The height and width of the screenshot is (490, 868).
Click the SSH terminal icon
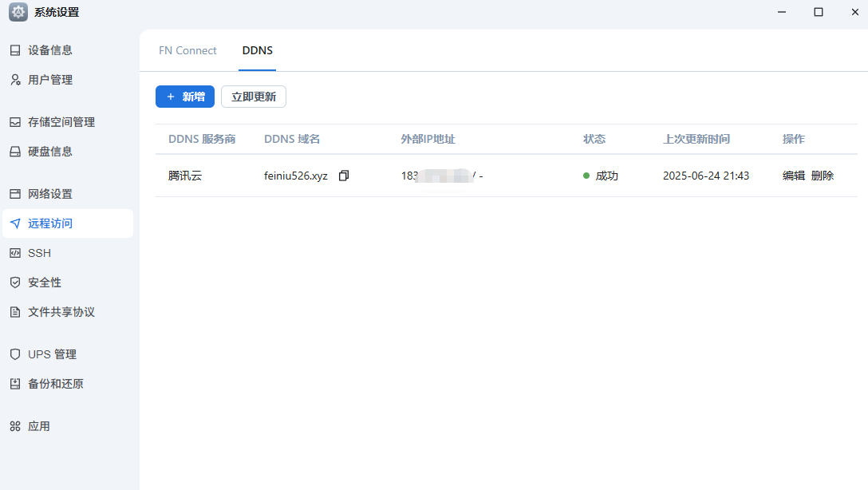tap(15, 253)
